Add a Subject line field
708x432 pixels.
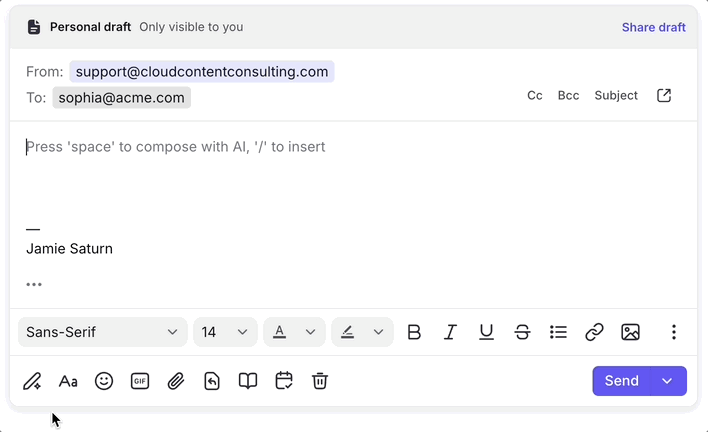pos(616,96)
